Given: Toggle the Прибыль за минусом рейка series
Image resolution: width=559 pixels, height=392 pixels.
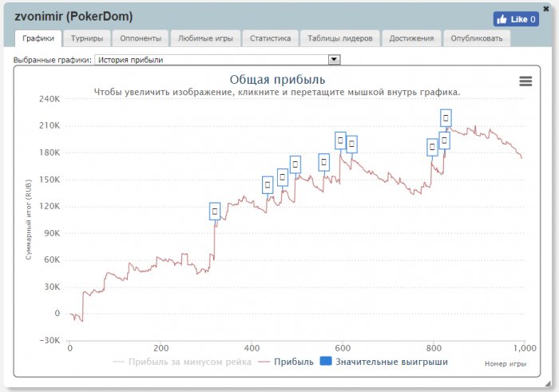Looking at the screenshot, I should coord(182,362).
